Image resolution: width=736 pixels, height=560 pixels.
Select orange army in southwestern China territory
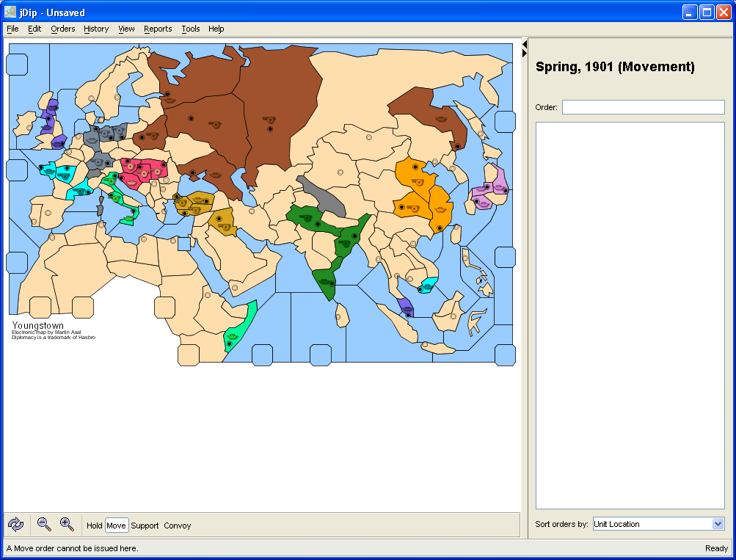tap(413, 208)
